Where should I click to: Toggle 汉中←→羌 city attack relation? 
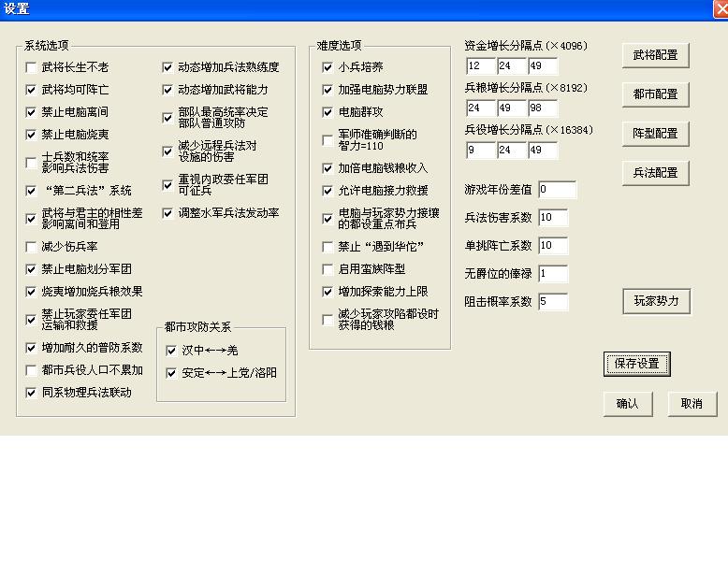[171, 352]
